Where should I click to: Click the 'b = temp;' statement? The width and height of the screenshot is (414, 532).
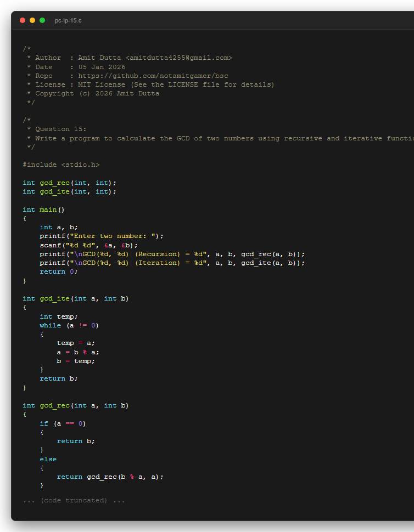click(76, 361)
